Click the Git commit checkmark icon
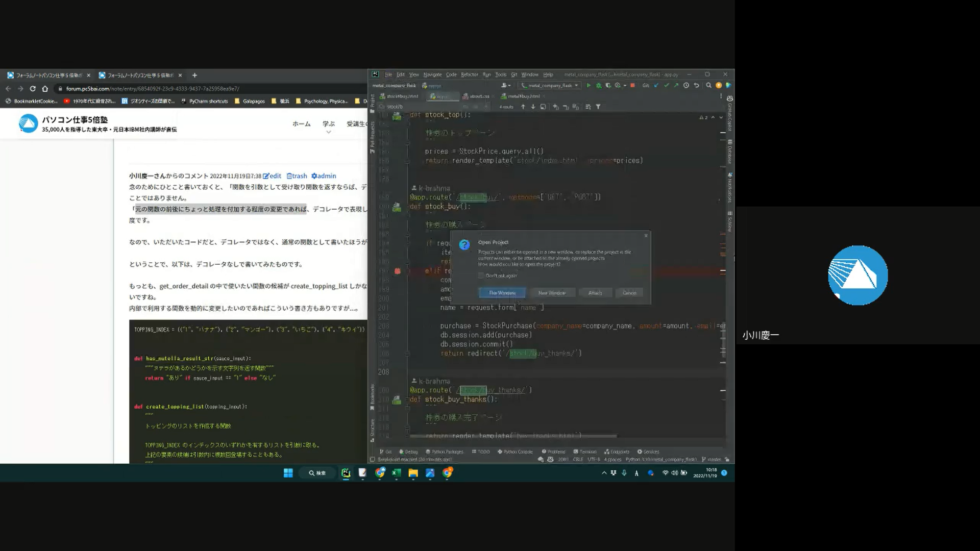 tap(666, 86)
